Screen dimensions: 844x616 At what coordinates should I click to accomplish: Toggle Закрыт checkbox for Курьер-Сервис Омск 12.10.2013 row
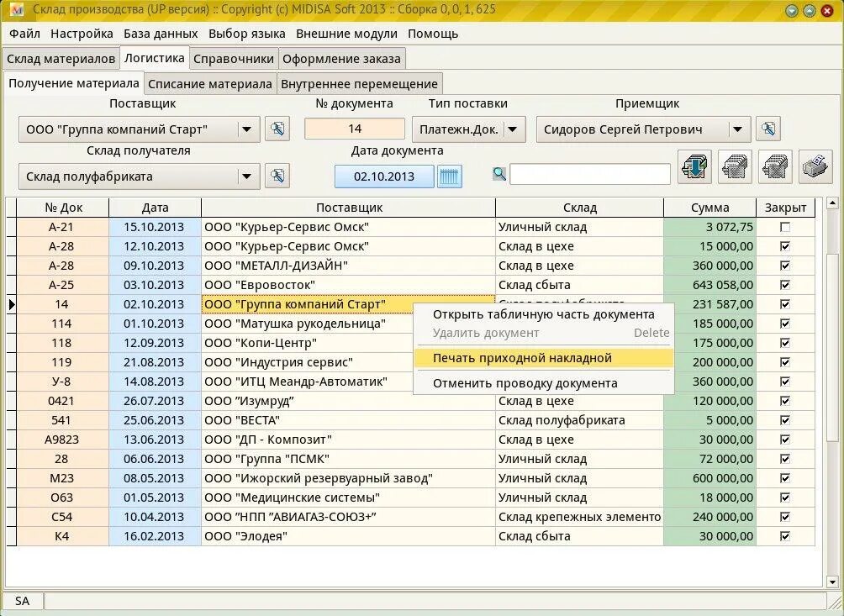785,246
